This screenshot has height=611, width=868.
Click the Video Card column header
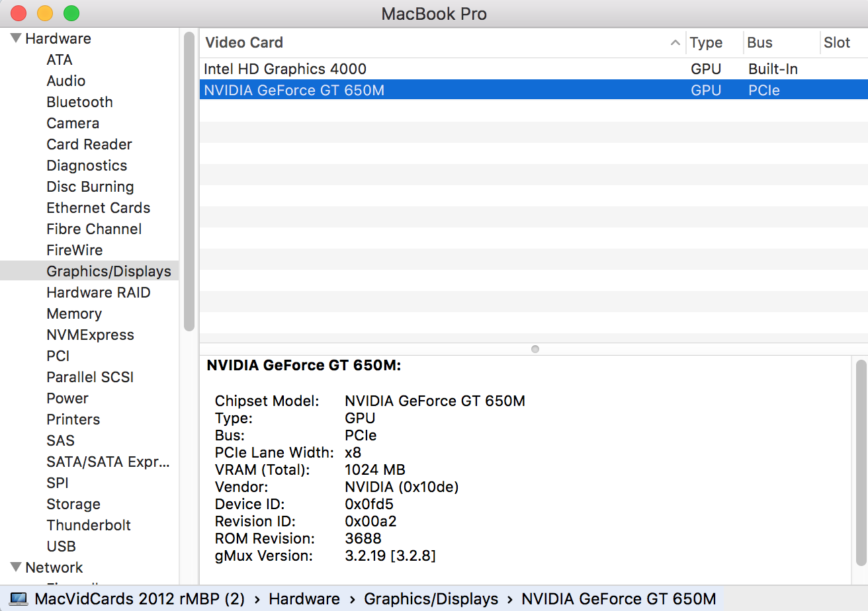coord(244,42)
